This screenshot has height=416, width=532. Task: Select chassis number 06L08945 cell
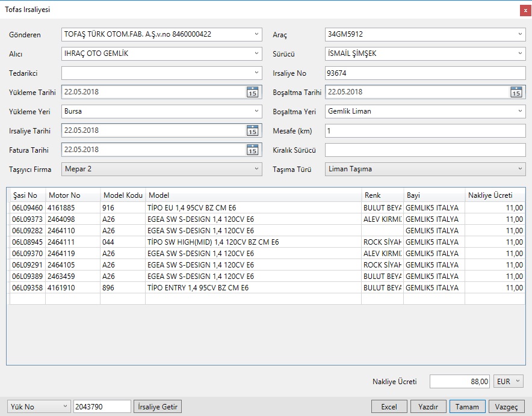(28, 242)
